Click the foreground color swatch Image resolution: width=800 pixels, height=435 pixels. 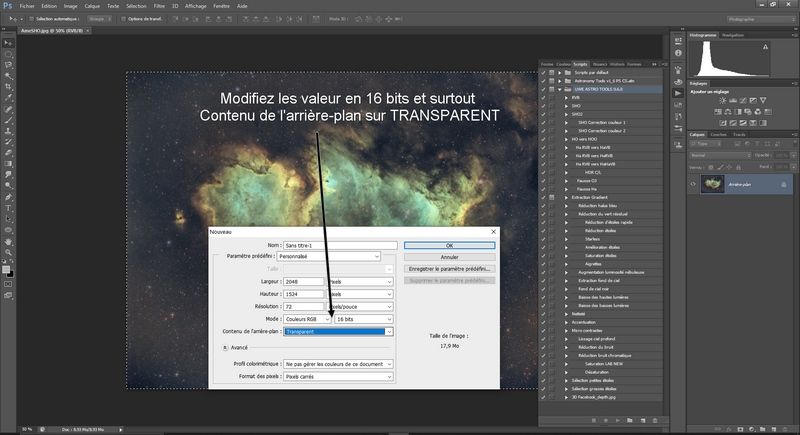6,269
